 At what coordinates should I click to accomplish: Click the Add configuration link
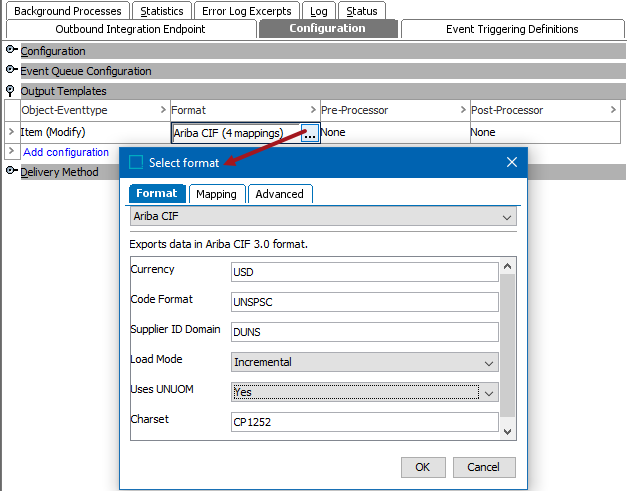66,152
